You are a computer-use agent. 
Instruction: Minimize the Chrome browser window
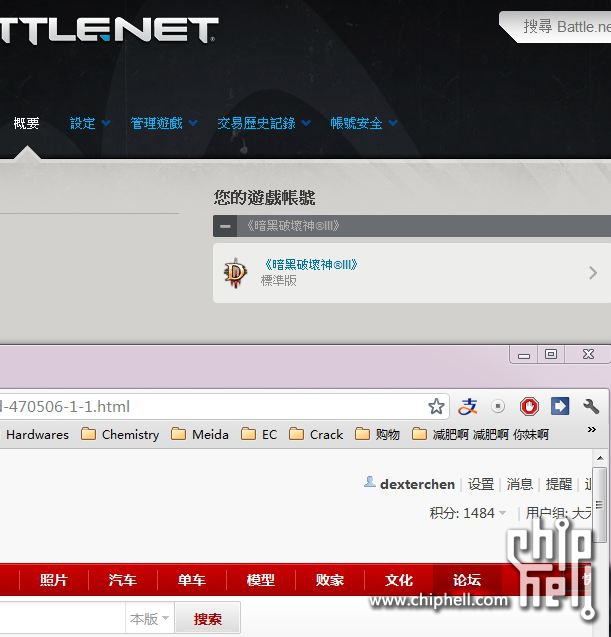(524, 355)
